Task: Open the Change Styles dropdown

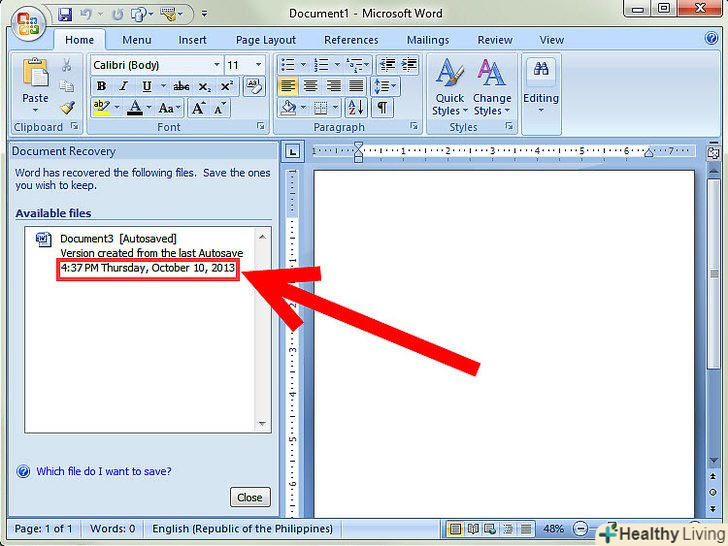Action: (x=492, y=87)
